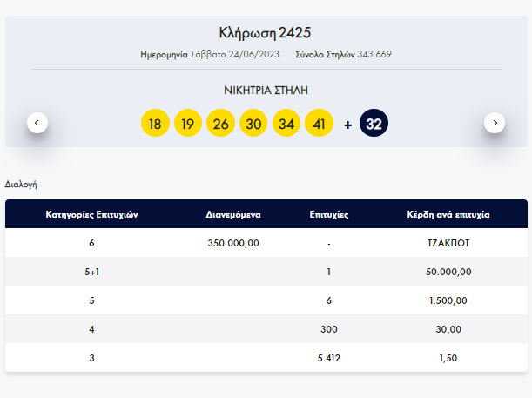Select the Κλήρωση 2425 title
Screen dimensions: 532x398
click(x=265, y=33)
